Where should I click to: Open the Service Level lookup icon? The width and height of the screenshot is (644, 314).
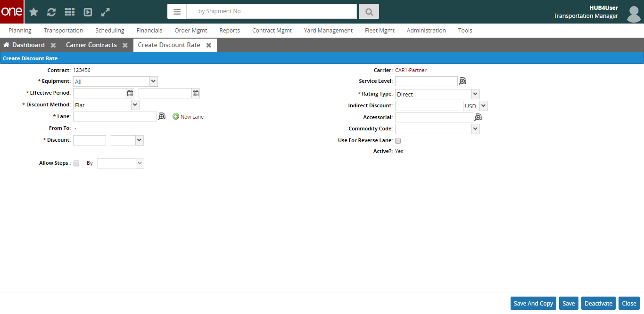(x=462, y=81)
